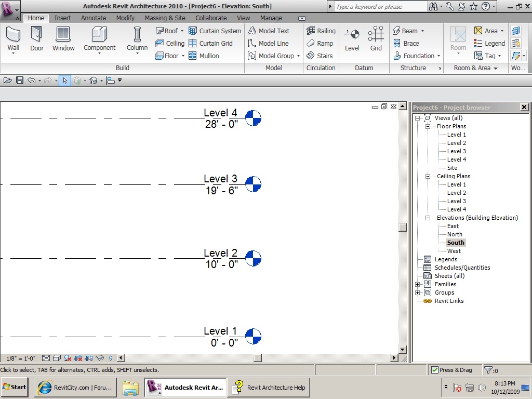
Task: Switch to Revit Architecture Help taskbar window
Action: click(269, 387)
